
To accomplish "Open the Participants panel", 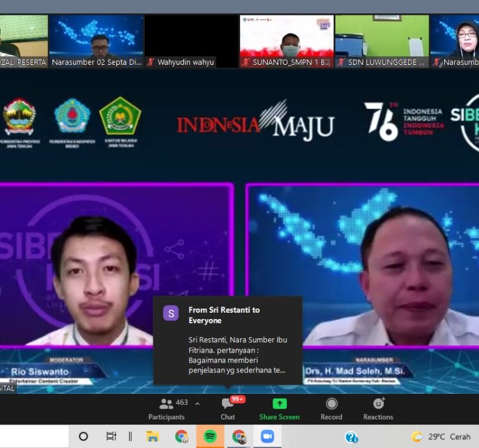I will [x=167, y=409].
